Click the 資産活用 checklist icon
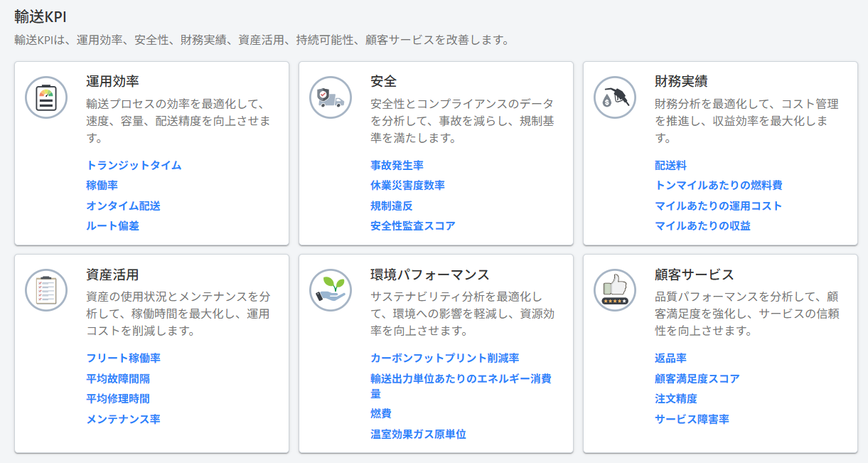The width and height of the screenshot is (868, 463). click(45, 290)
